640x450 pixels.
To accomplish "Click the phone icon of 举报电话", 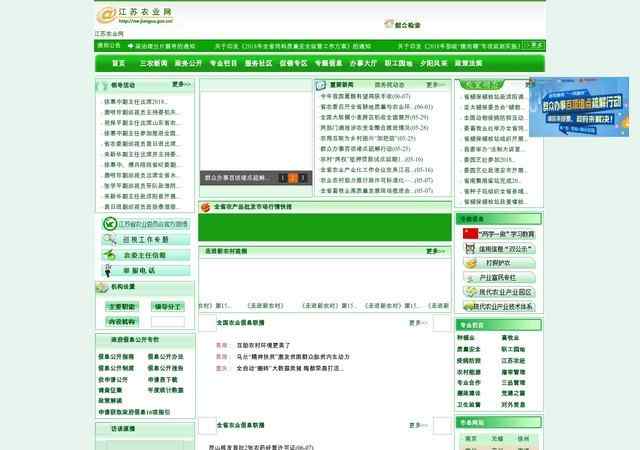I will click(x=108, y=271).
